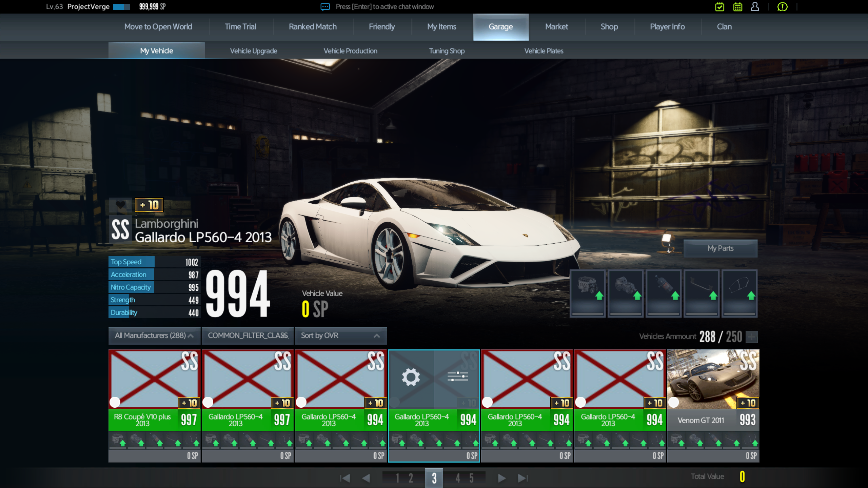Open the daily check-in calendar icon
Image resolution: width=868 pixels, height=488 pixels.
(719, 7)
